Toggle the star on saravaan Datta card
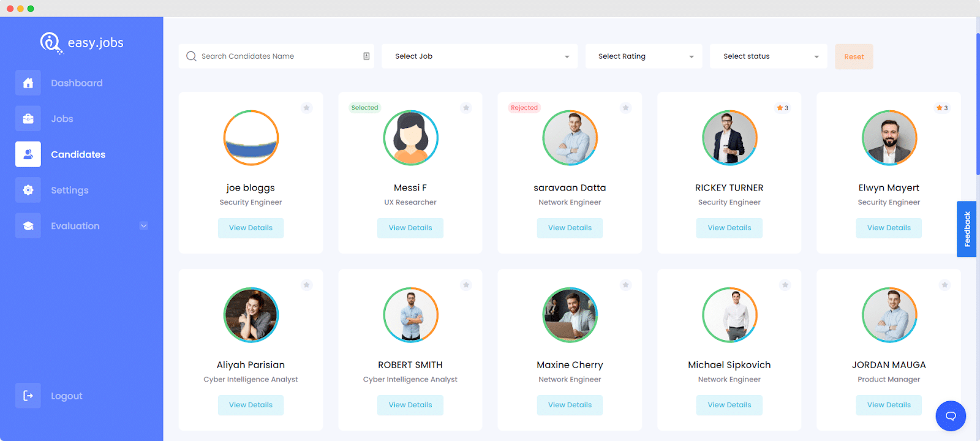This screenshot has height=441, width=980. [x=625, y=108]
